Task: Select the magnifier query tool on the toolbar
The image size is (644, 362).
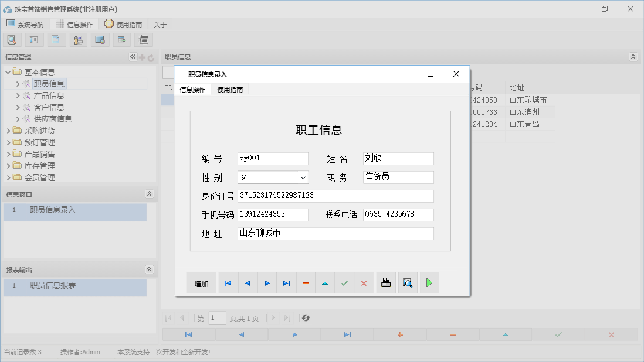Action: [x=12, y=39]
